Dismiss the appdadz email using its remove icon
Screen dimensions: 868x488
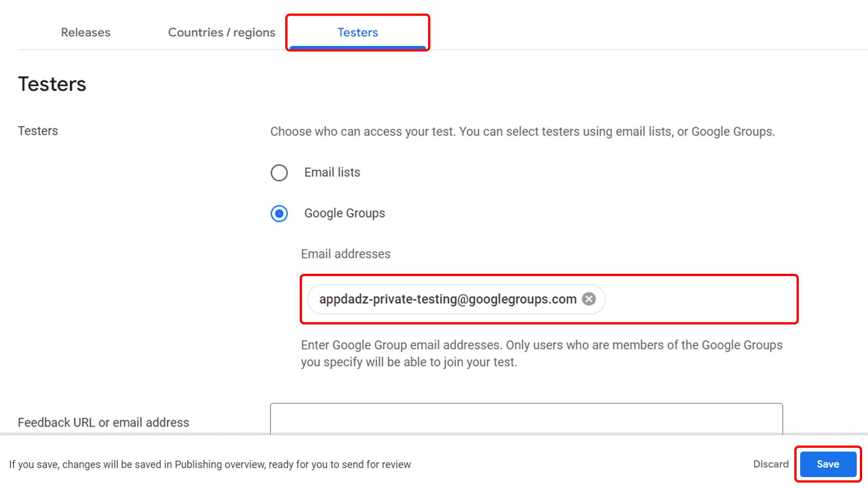coord(588,299)
